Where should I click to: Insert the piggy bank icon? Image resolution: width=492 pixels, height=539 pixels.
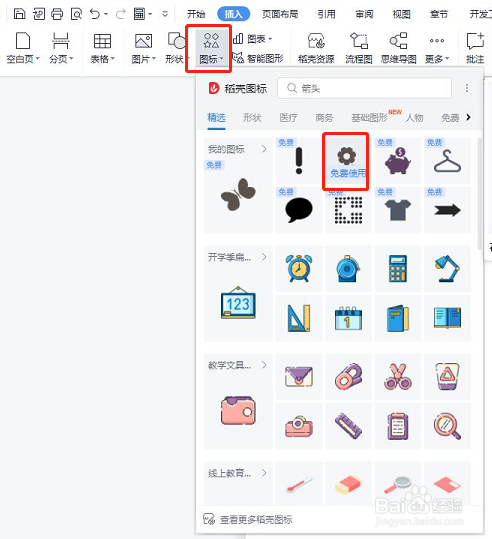[398, 161]
